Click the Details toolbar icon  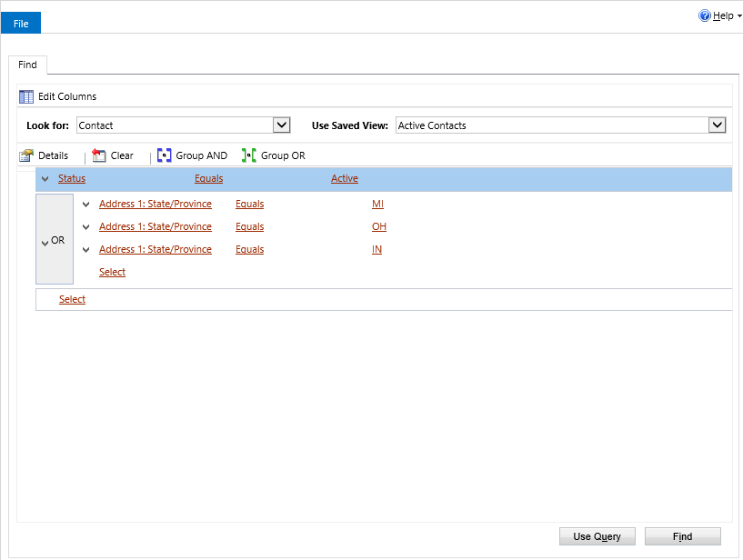pos(26,155)
